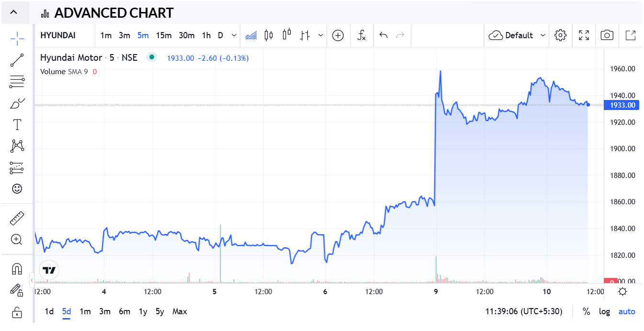Set date range to 5d
This screenshot has width=644, height=331.
tap(67, 312)
